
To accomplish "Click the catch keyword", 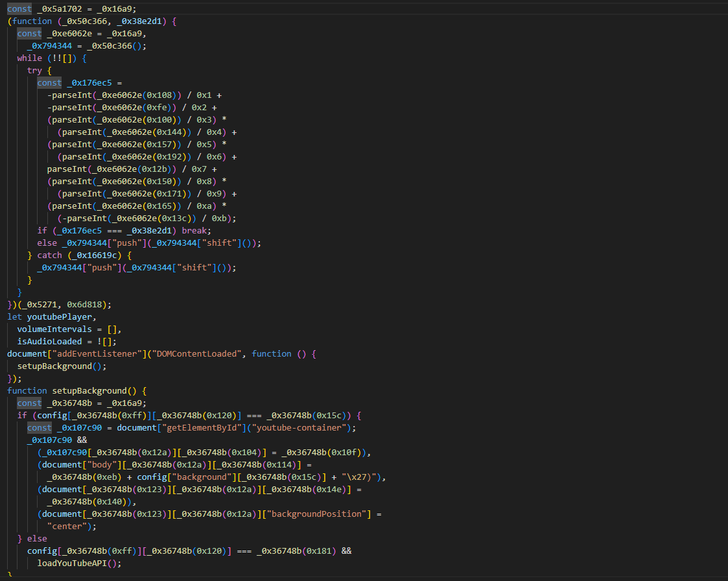I will pos(49,255).
